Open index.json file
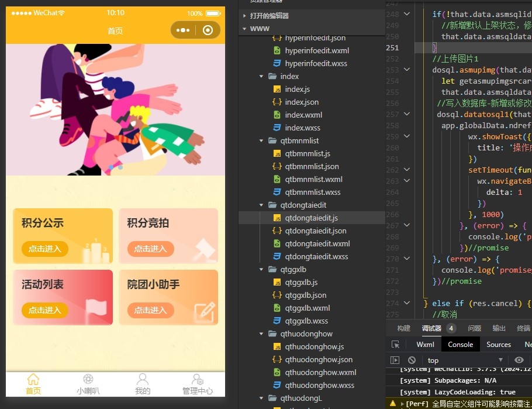Viewport: 532px width, 409px height. 302,102
